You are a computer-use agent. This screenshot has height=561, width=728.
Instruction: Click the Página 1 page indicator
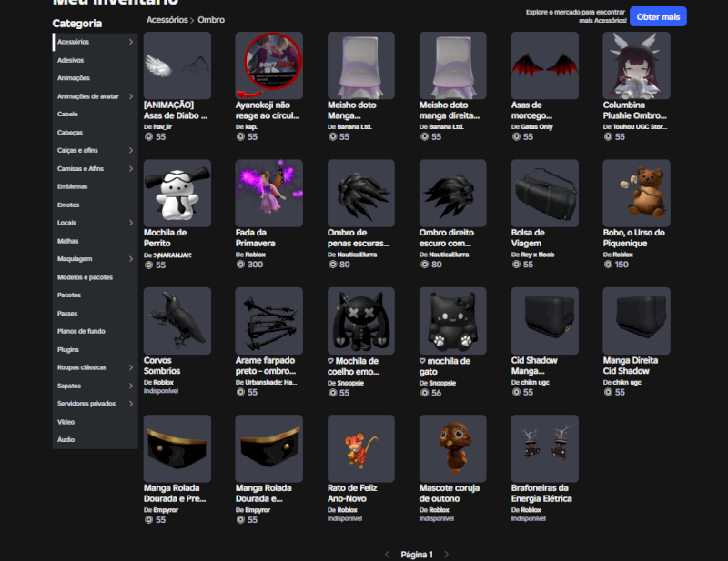coord(417,555)
